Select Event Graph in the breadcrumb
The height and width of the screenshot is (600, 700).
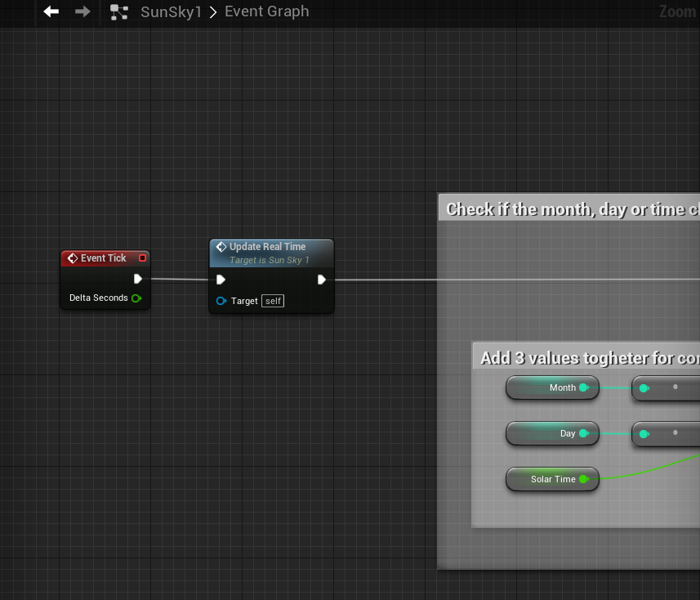[x=266, y=11]
